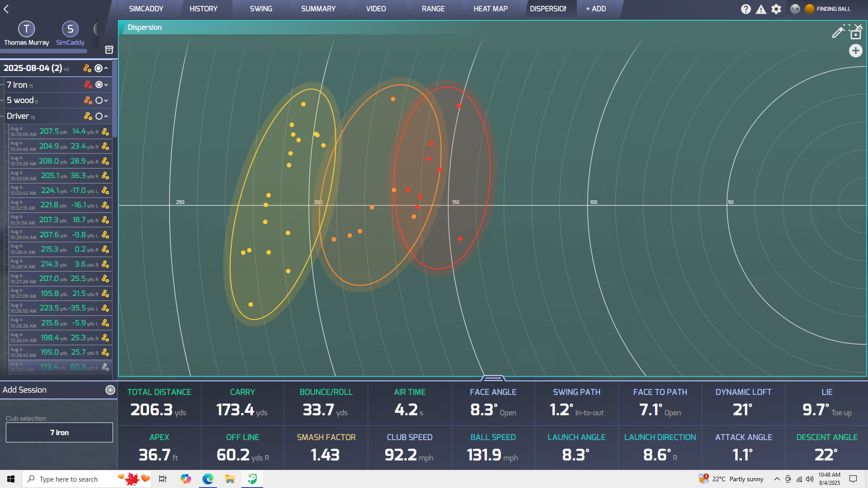This screenshot has width=868, height=488.
Task: Click the fullscreen expand icon on Dispersion panel
Action: pos(847,28)
